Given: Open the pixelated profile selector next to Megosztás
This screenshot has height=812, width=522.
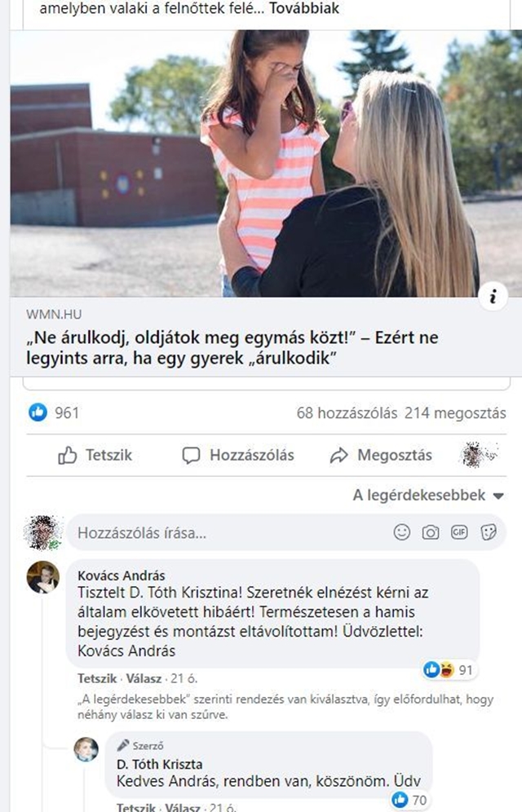Looking at the screenshot, I should click(479, 455).
